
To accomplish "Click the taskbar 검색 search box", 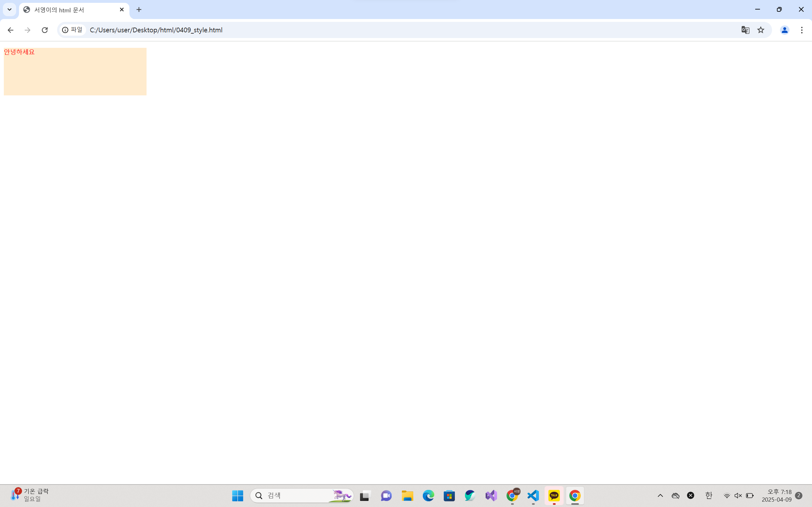I will 295,496.
